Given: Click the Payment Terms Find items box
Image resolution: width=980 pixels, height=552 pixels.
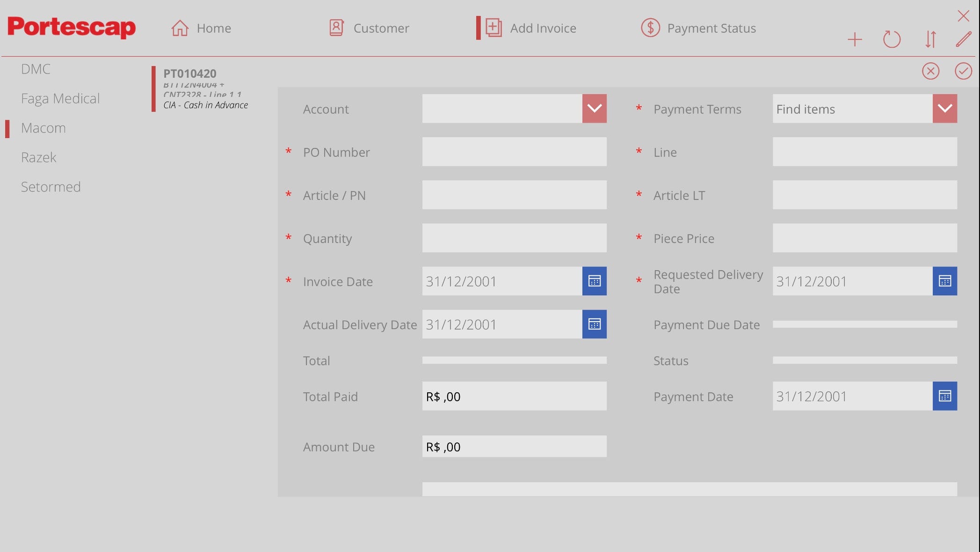Looking at the screenshot, I should point(852,109).
